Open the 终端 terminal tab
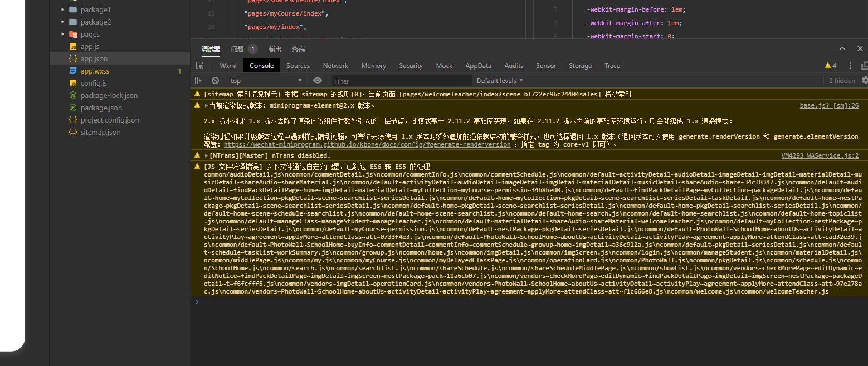Image resolution: width=868 pixels, height=366 pixels. [x=298, y=48]
